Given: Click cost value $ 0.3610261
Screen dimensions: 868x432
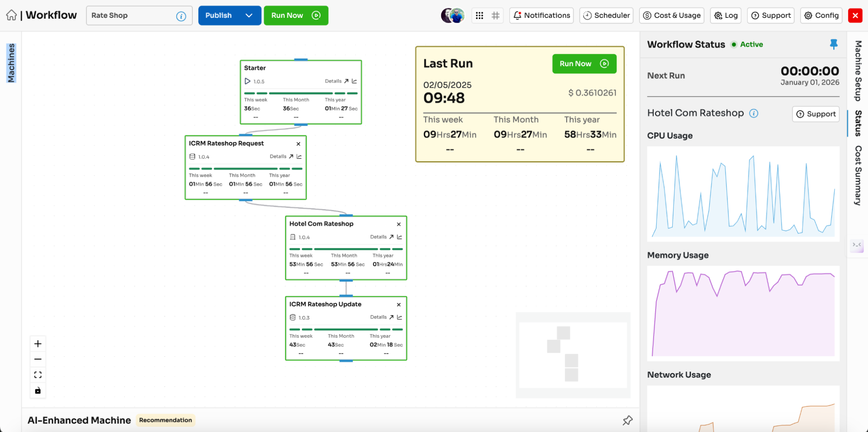Looking at the screenshot, I should 592,93.
